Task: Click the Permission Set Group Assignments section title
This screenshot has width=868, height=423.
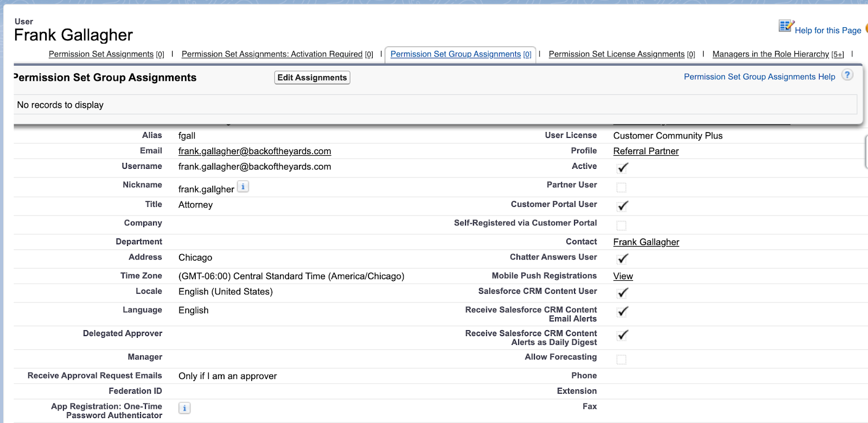Action: pyautogui.click(x=105, y=78)
